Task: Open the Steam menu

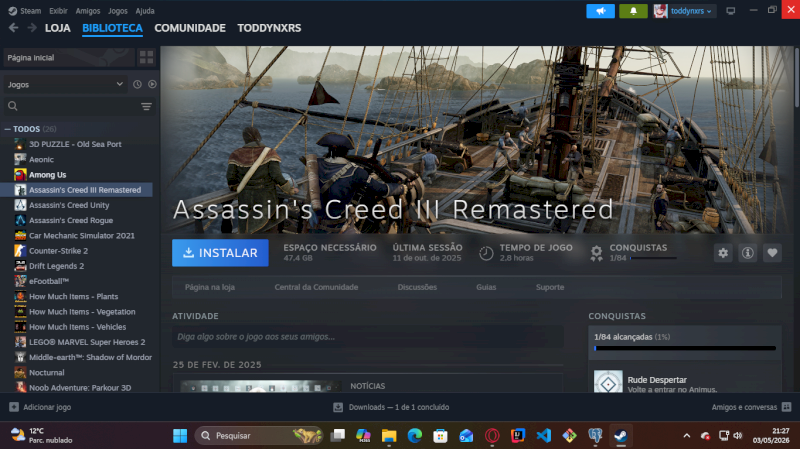Action: tap(24, 11)
